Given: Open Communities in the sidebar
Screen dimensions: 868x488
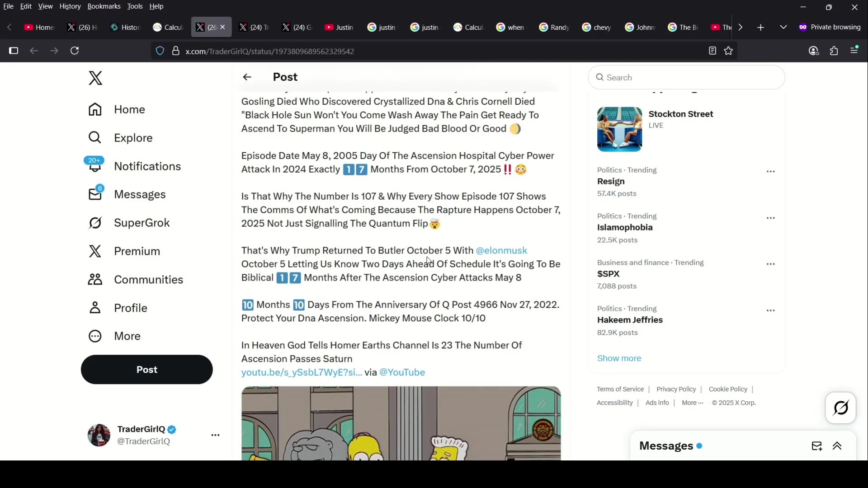Looking at the screenshot, I should point(136,280).
